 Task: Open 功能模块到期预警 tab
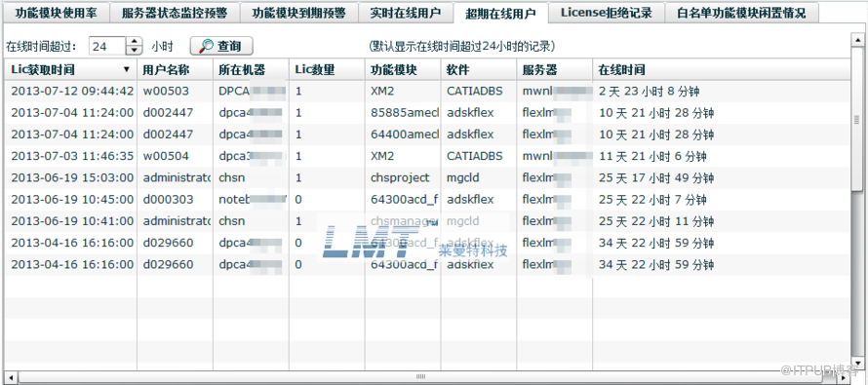coord(297,12)
